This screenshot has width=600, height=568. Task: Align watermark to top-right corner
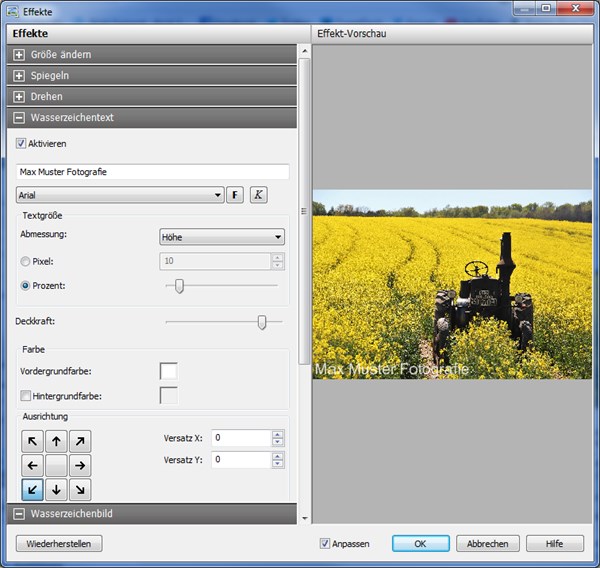(80, 441)
